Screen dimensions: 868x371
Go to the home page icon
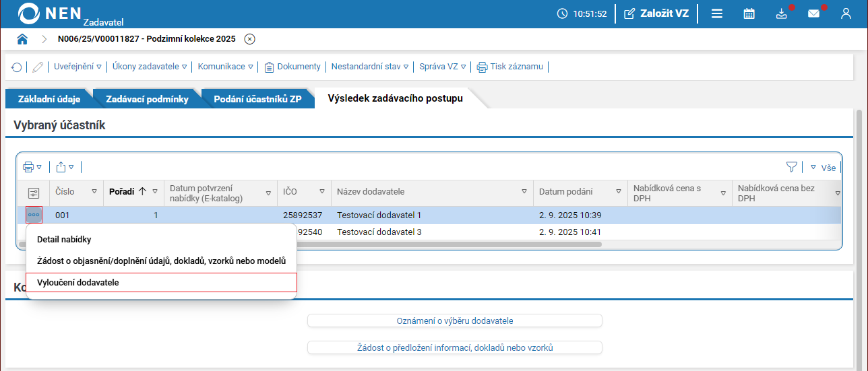[x=22, y=39]
